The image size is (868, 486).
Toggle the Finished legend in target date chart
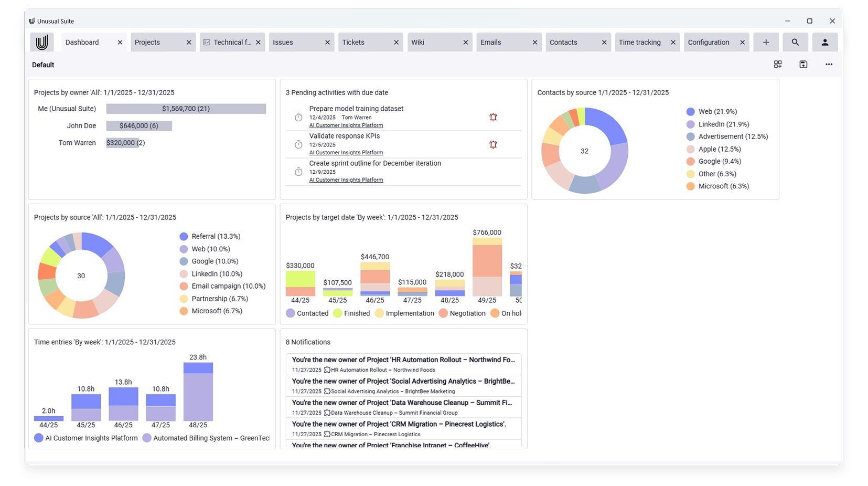pyautogui.click(x=351, y=313)
